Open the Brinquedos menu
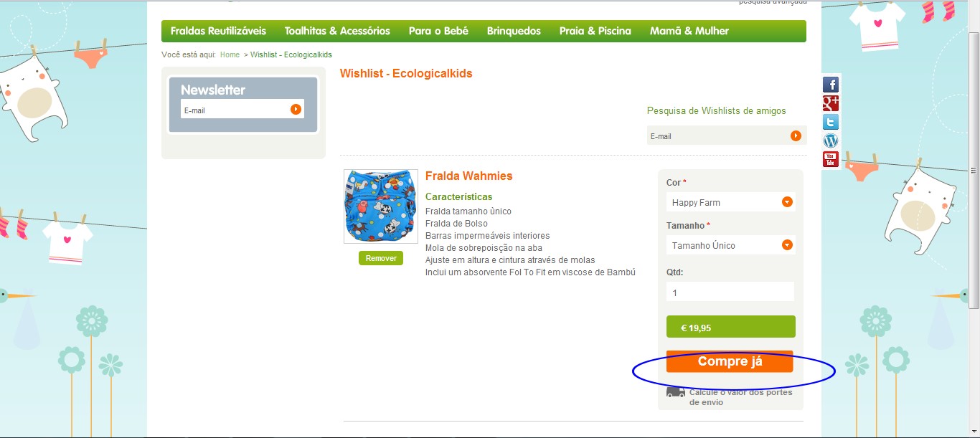The width and height of the screenshot is (980, 438). (x=514, y=31)
